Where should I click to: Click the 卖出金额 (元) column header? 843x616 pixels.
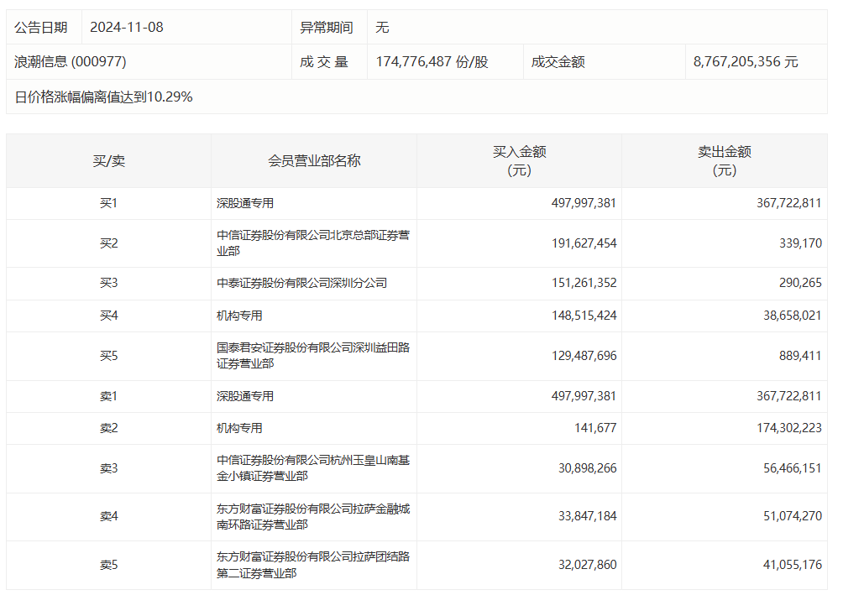pyautogui.click(x=724, y=160)
